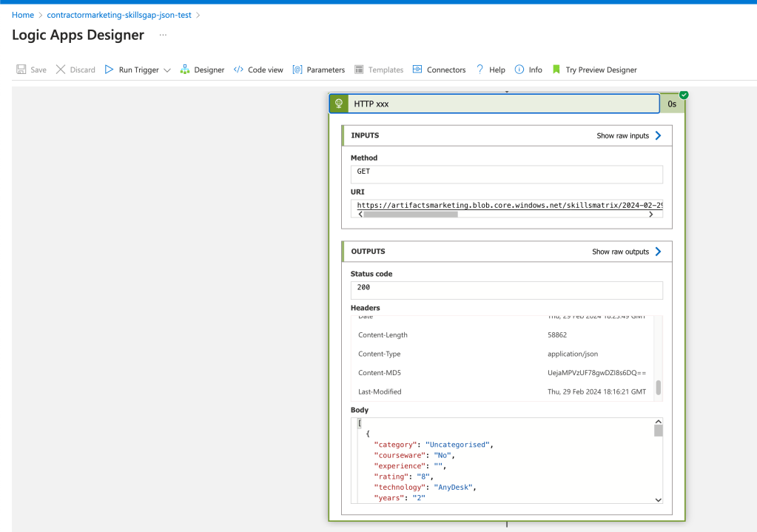Screen dimensions: 757x532
Task: Click the Method field showing GET
Action: click(x=506, y=175)
